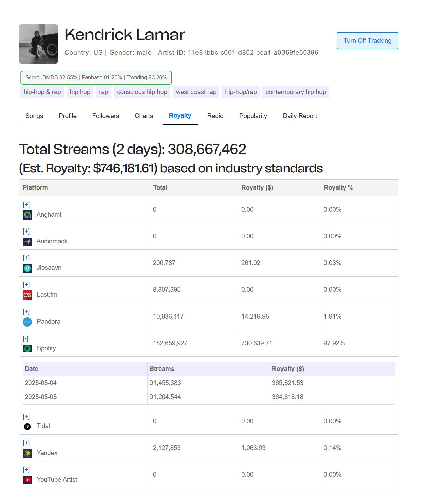Click the 2025-05-05 date row
This screenshot has width=435, height=504.
coord(209,397)
